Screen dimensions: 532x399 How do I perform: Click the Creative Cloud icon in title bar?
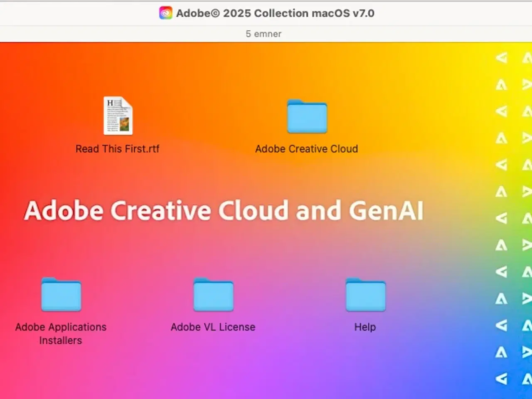pos(165,13)
